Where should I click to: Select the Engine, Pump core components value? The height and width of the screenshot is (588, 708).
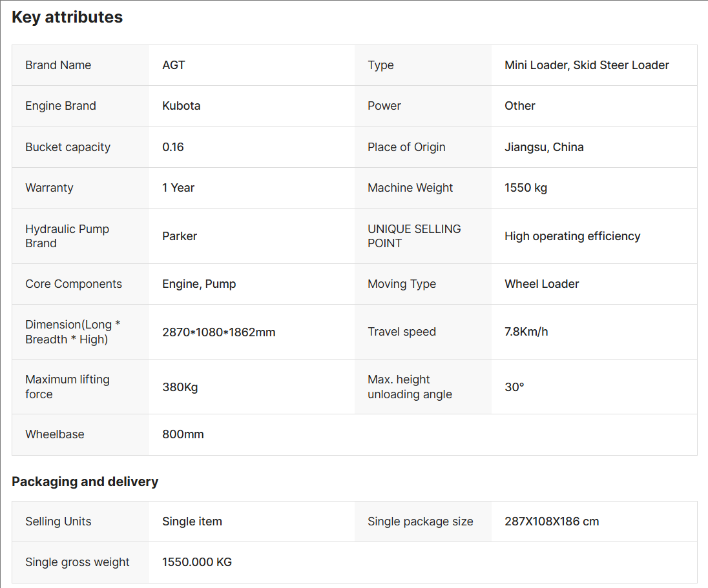199,284
